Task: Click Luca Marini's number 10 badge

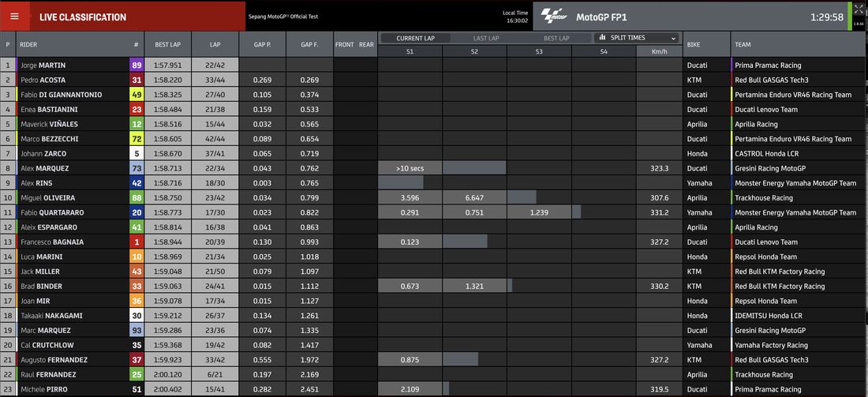Action: click(x=137, y=257)
